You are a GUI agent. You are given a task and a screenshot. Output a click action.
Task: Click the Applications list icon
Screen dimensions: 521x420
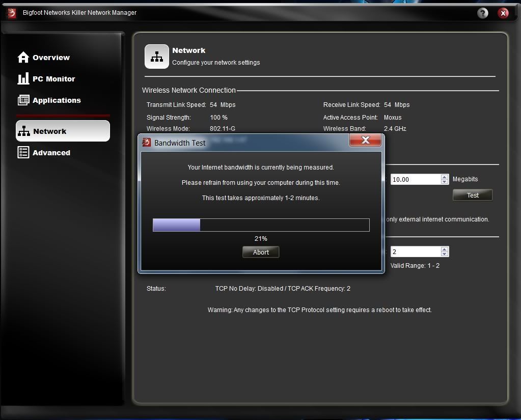[23, 100]
